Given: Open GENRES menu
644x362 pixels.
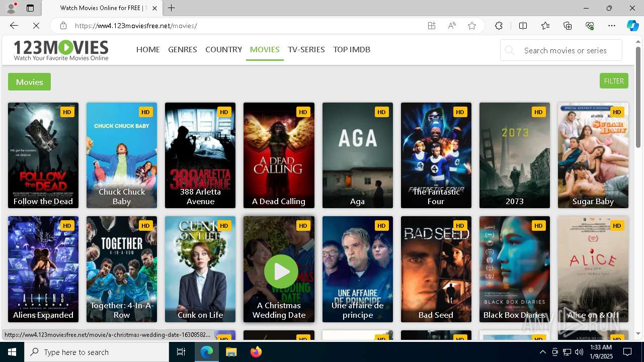Looking at the screenshot, I should tap(183, 49).
